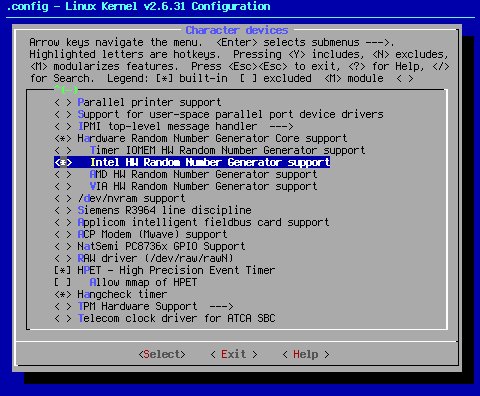Toggle the Telecom clock driver state box
480x396 pixels.
[x=63, y=318]
